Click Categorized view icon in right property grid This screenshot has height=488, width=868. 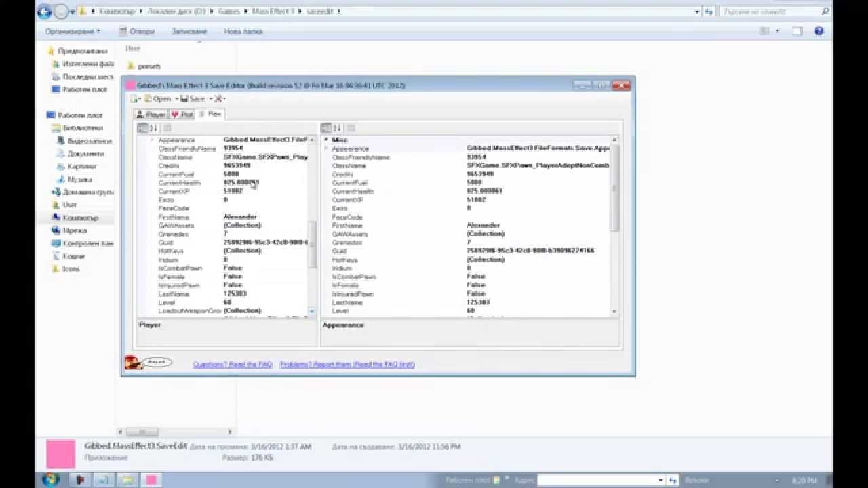click(x=326, y=128)
